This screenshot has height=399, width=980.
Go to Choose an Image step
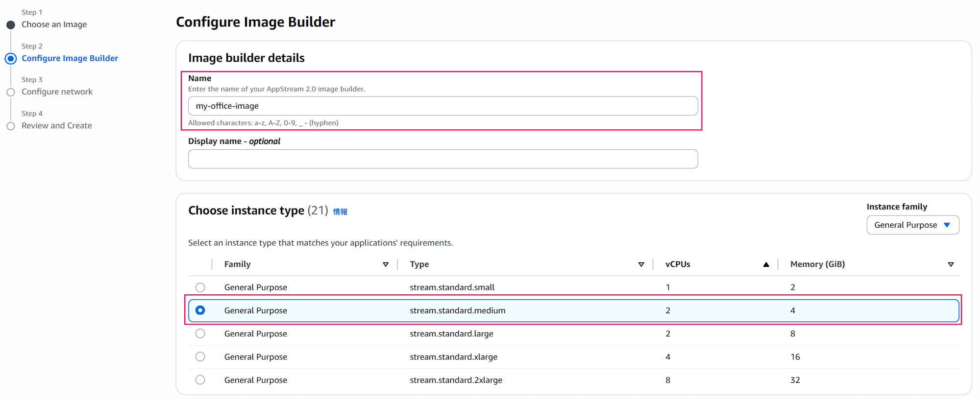click(x=54, y=24)
